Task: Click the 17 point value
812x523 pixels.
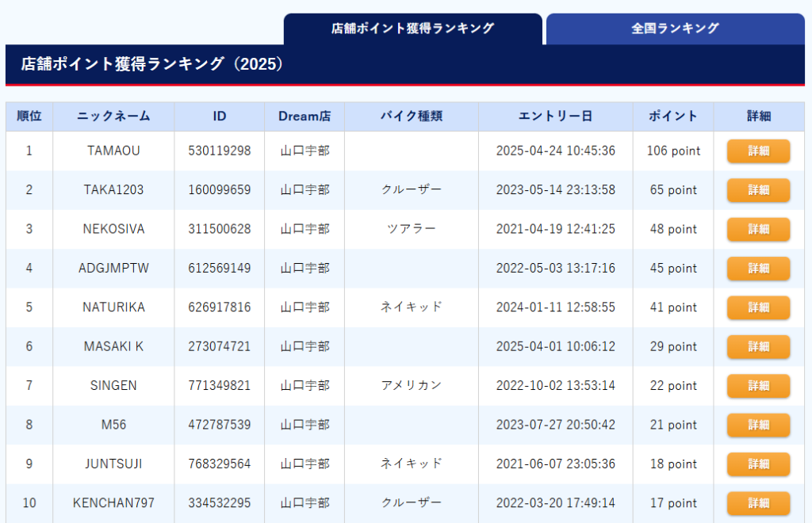Action: [x=673, y=503]
